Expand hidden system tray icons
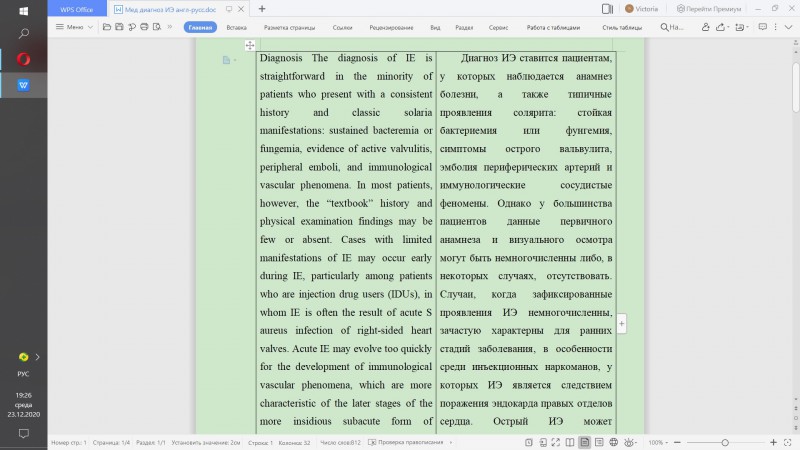 pyautogui.click(x=37, y=357)
